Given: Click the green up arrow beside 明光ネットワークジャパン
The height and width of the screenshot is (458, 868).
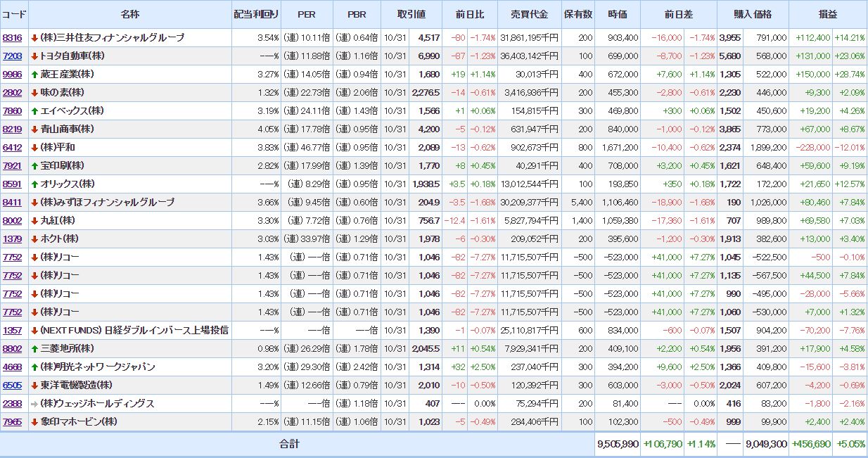Looking at the screenshot, I should pos(34,367).
